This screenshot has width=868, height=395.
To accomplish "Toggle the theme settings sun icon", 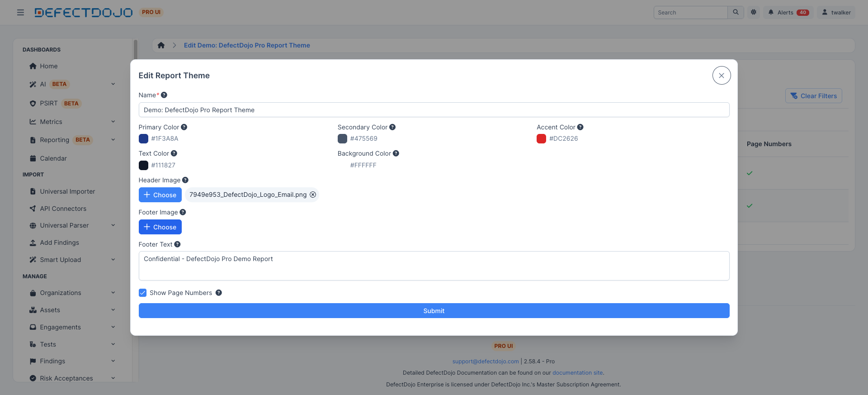I will (x=753, y=12).
